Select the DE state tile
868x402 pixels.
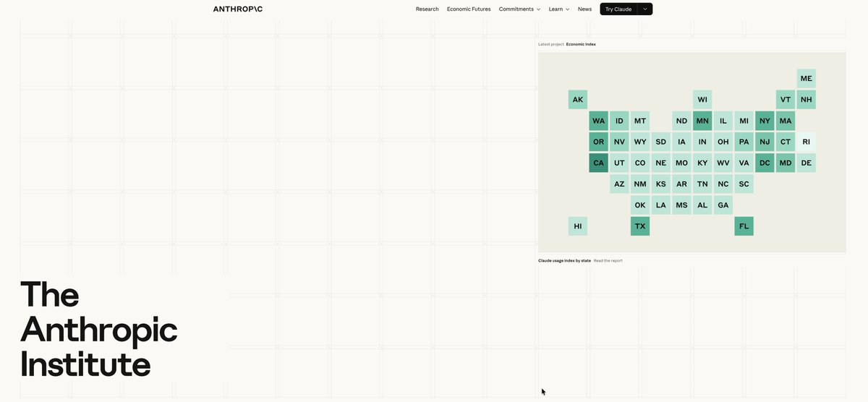[x=807, y=163]
